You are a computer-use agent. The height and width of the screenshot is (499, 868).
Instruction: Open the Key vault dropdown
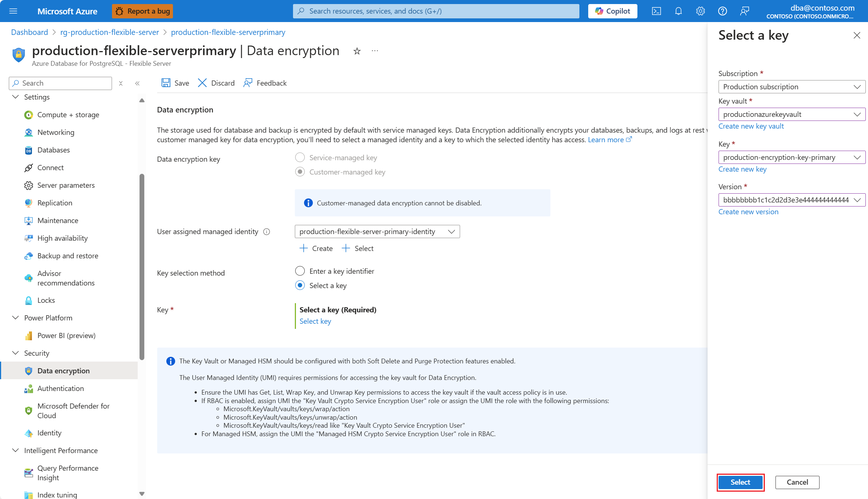click(791, 114)
